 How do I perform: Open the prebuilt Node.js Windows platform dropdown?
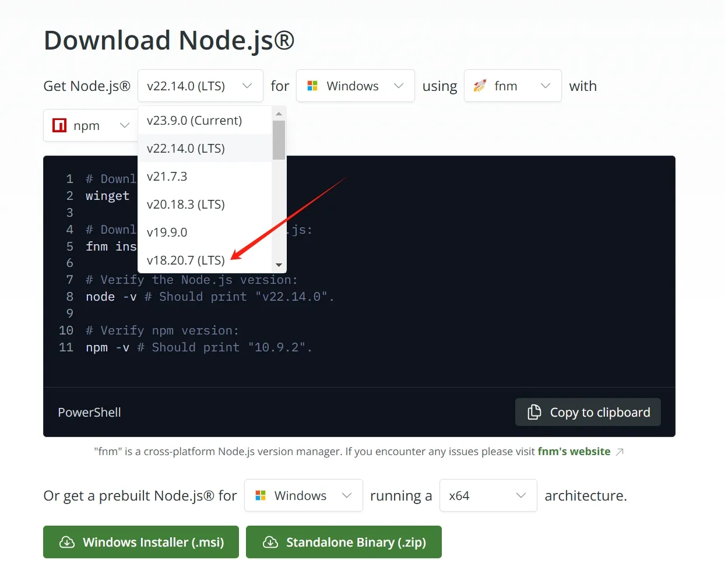coord(304,495)
